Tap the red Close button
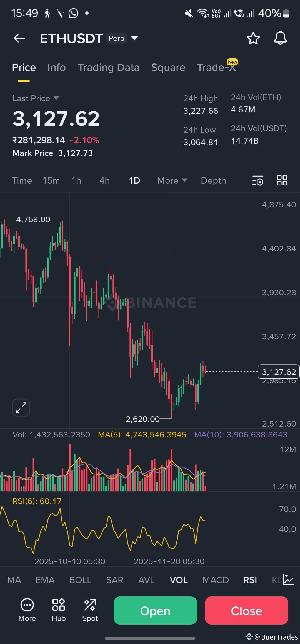The image size is (300, 644). [x=247, y=611]
